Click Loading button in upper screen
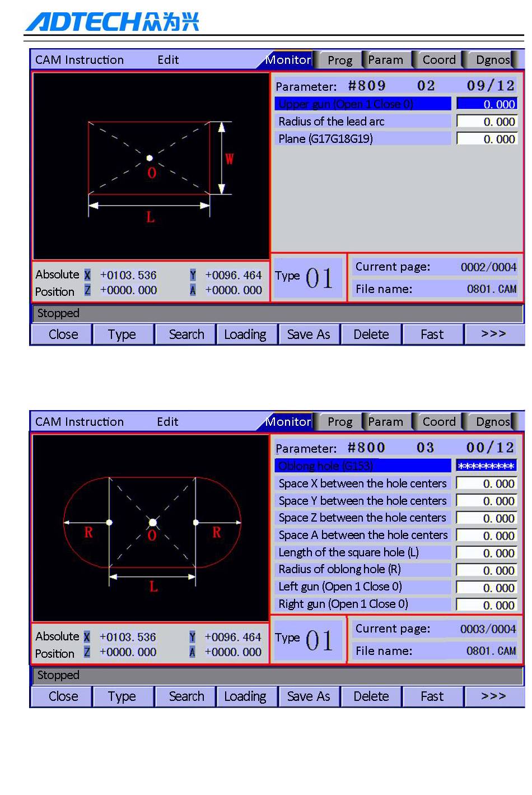This screenshot has width=532, height=795. point(246,334)
